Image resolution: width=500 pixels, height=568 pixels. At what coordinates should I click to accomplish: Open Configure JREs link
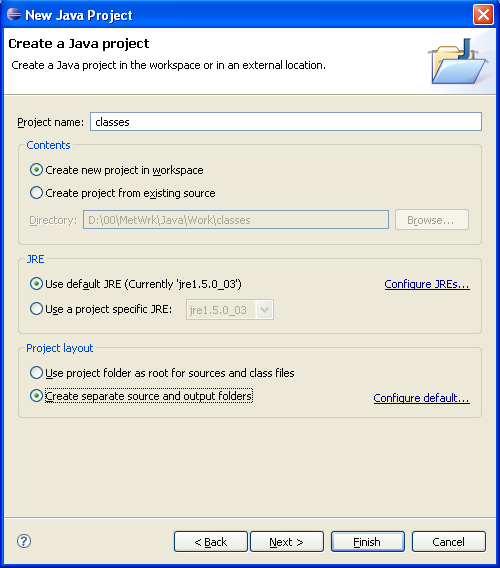pos(427,284)
